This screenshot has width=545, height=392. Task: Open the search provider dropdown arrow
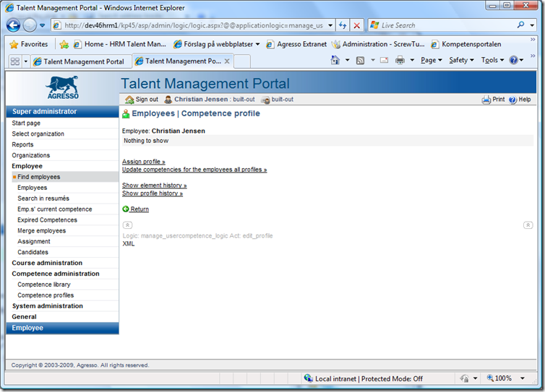(532, 25)
